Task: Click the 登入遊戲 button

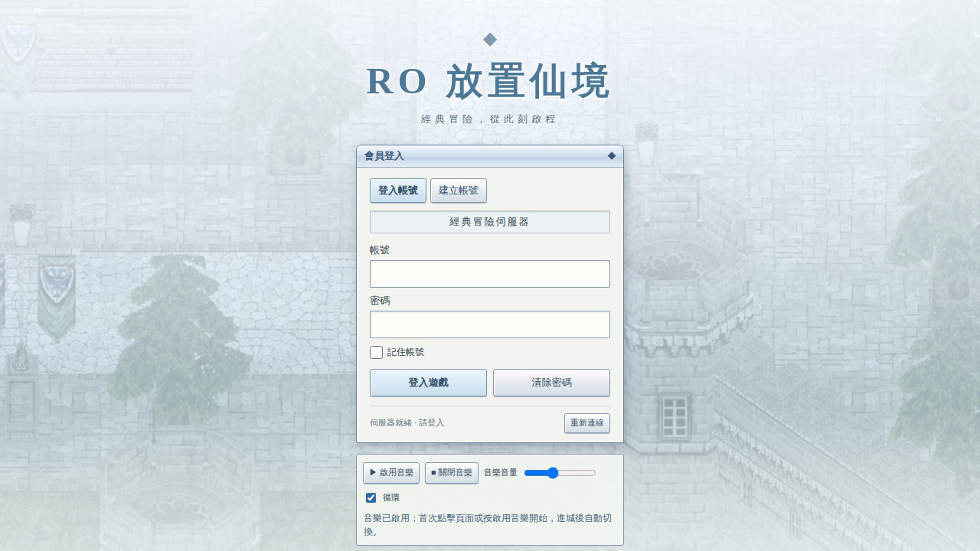Action: (x=428, y=383)
